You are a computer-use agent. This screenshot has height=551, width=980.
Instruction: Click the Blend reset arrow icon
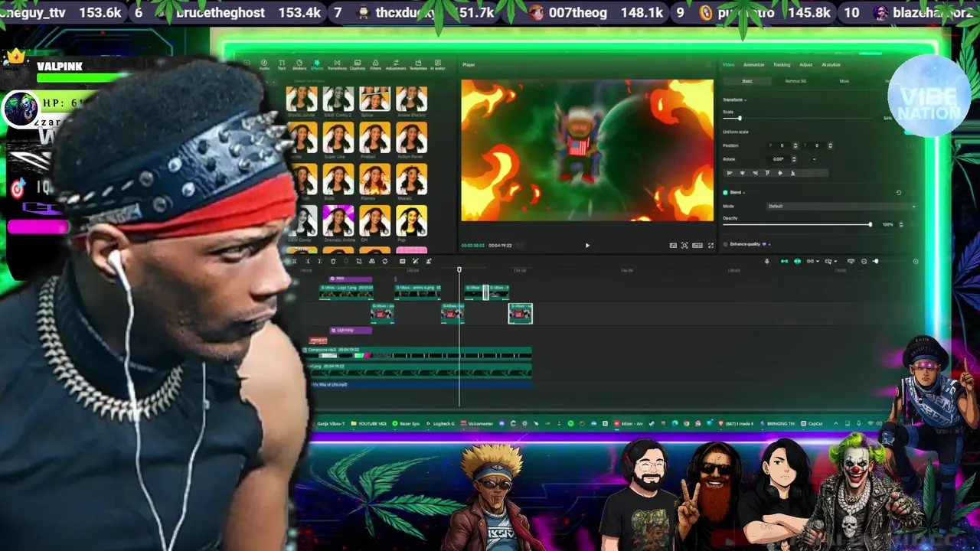tap(899, 193)
